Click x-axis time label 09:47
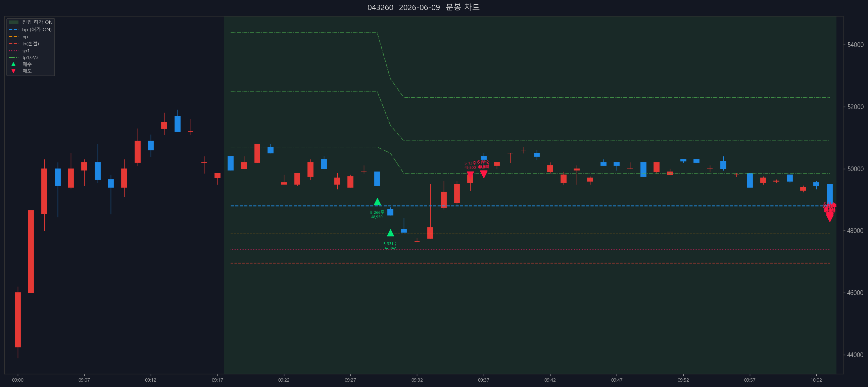The width and height of the screenshot is (868, 387). coord(617,380)
